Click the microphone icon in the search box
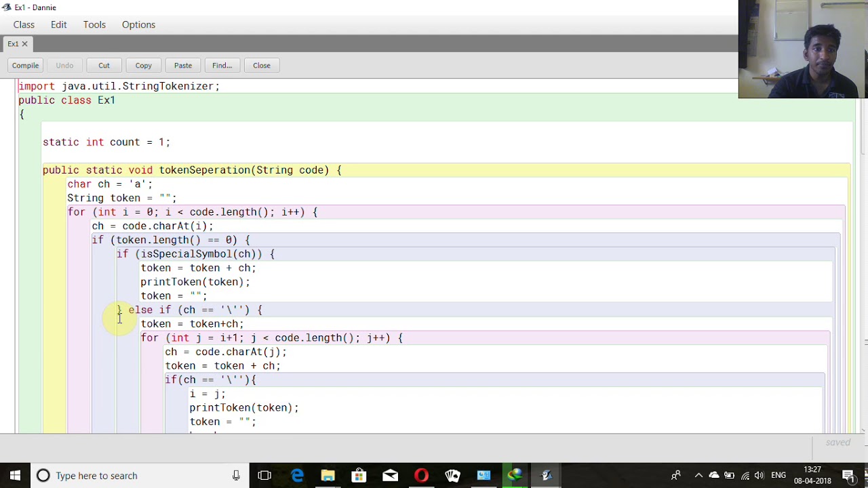The width and height of the screenshot is (868, 488). 236,475
